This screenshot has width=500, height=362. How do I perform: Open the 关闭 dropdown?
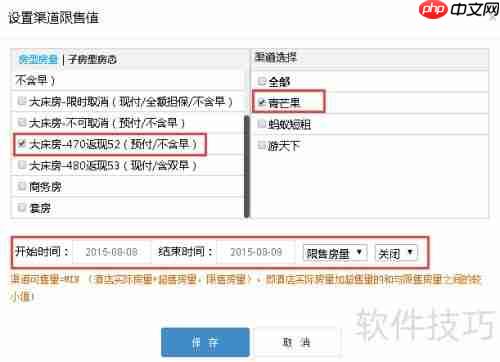[x=396, y=253]
